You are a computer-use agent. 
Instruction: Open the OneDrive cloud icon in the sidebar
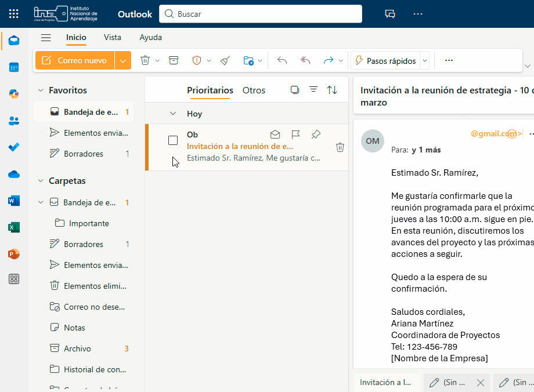[14, 175]
